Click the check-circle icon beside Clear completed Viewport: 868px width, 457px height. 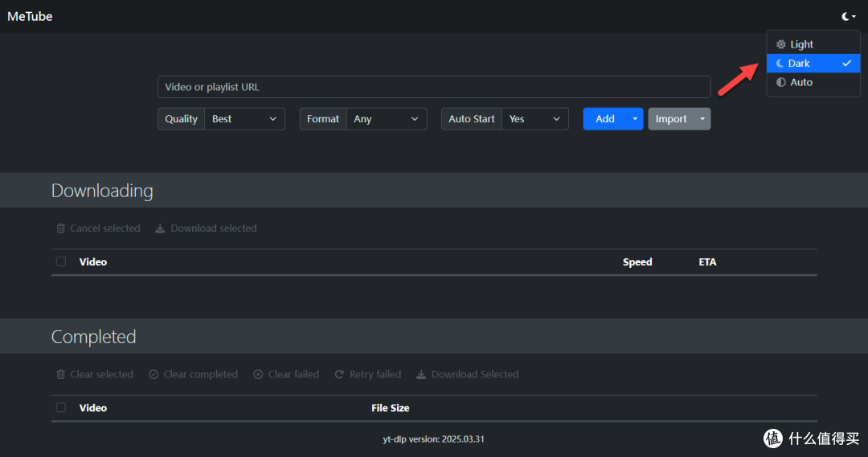(154, 374)
